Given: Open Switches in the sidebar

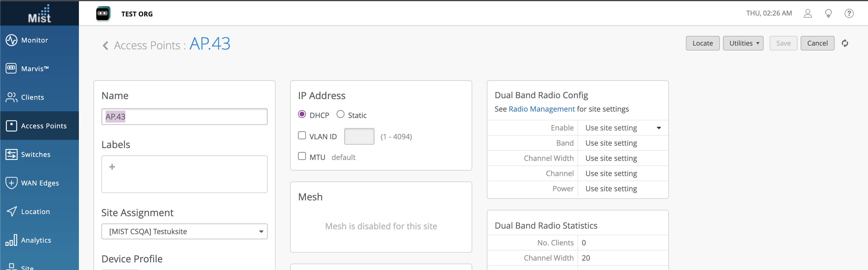Looking at the screenshot, I should click(x=36, y=154).
